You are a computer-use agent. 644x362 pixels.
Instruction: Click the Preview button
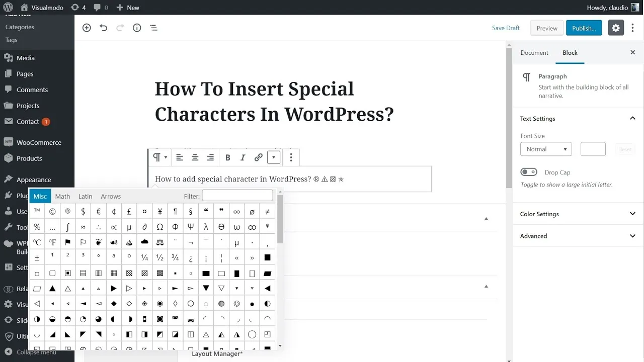[x=547, y=28]
